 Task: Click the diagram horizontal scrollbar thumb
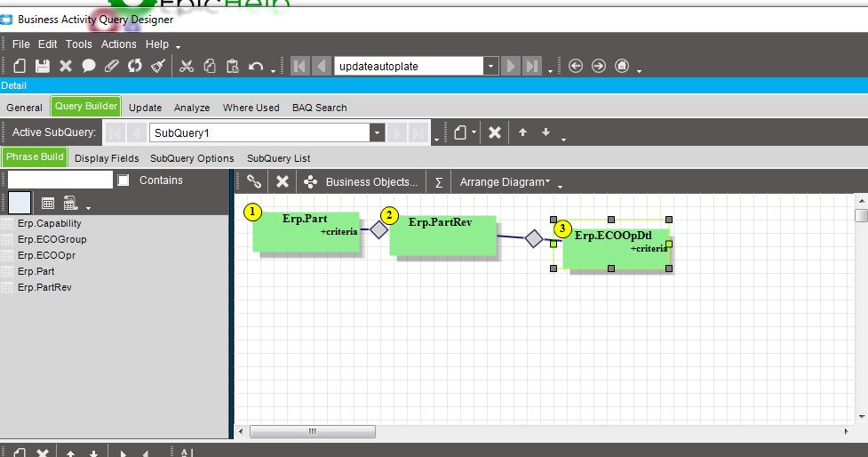(x=313, y=431)
